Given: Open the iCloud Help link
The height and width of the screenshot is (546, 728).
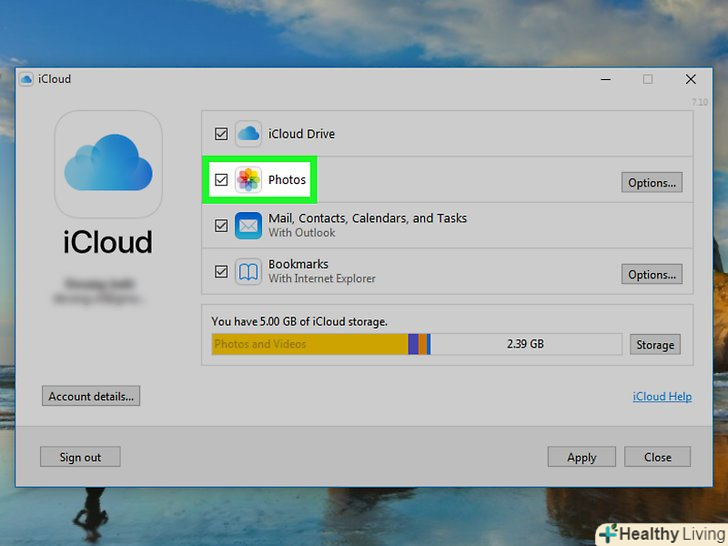Looking at the screenshot, I should pyautogui.click(x=662, y=396).
